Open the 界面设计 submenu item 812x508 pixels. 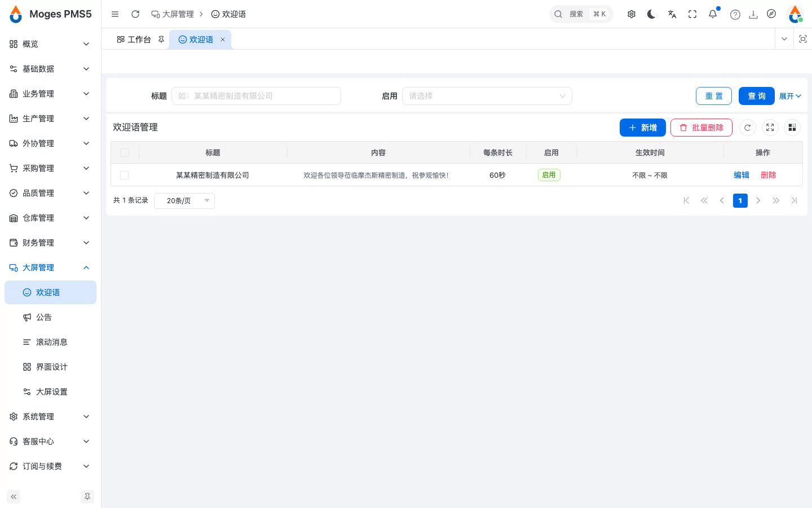[50, 367]
